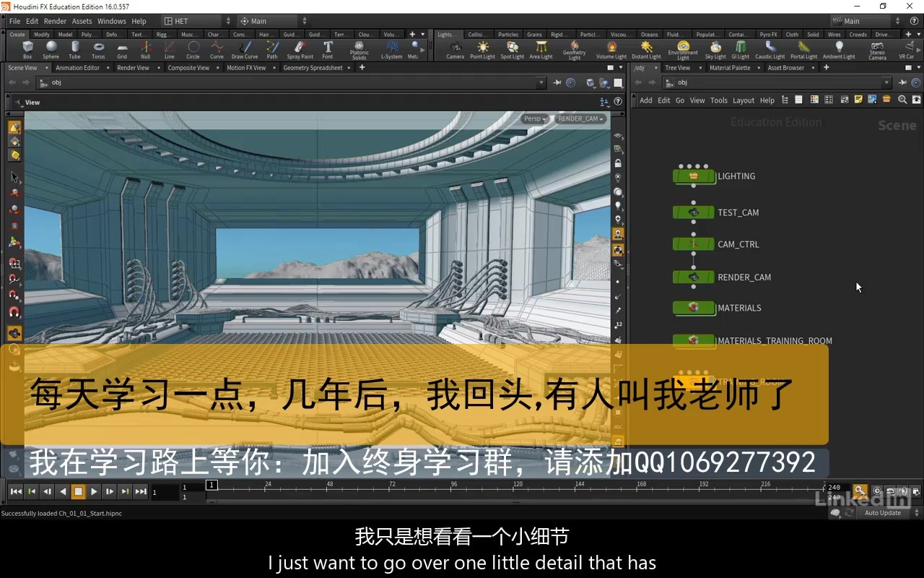Image resolution: width=924 pixels, height=578 pixels.
Task: Click the timeline Play forward button
Action: (94, 491)
